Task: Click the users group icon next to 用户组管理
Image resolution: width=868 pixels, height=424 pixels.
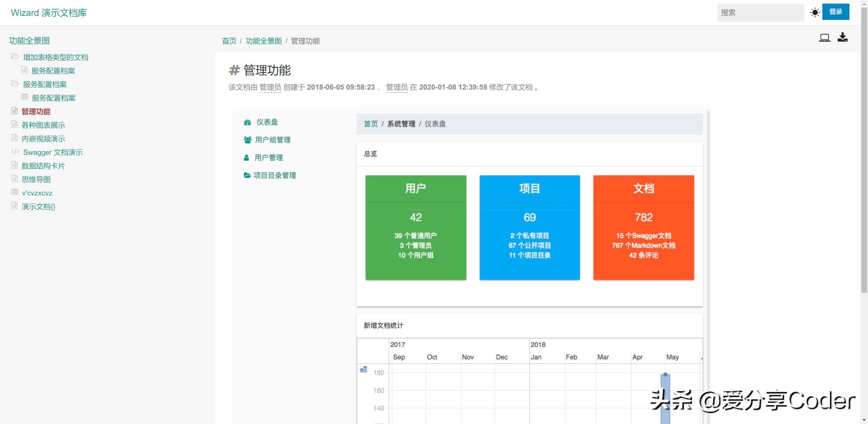Action: pos(247,140)
